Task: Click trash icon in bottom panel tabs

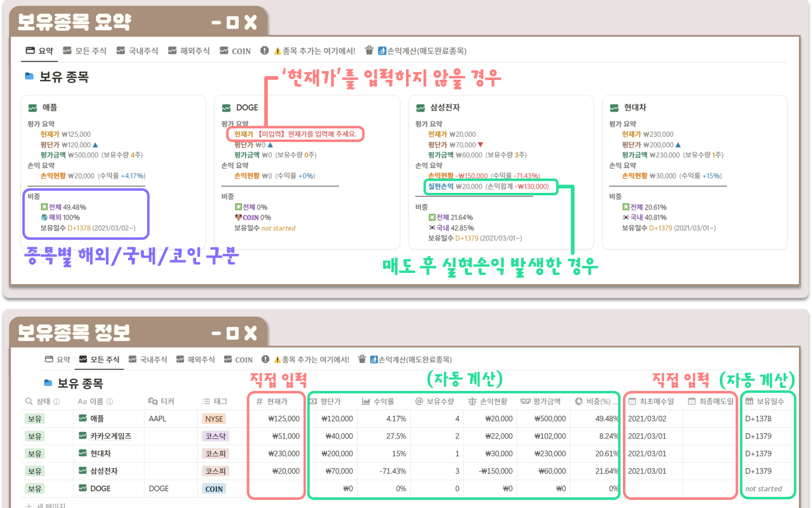Action: [362, 359]
